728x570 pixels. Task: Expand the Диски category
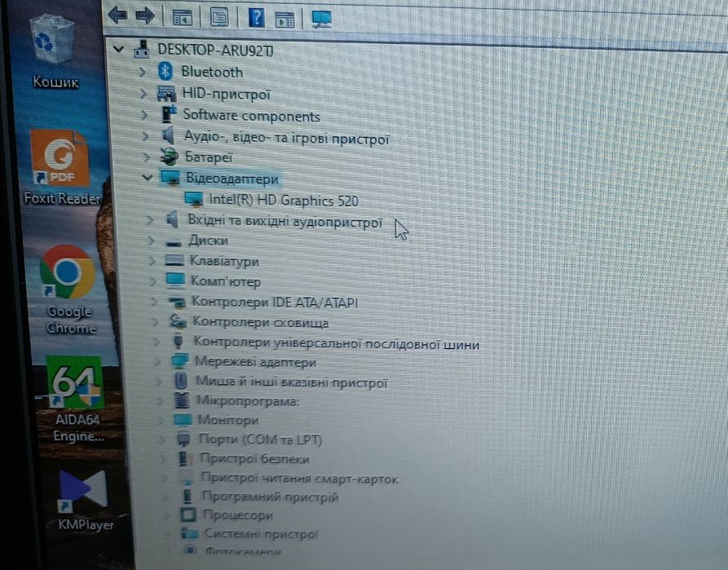(x=151, y=241)
